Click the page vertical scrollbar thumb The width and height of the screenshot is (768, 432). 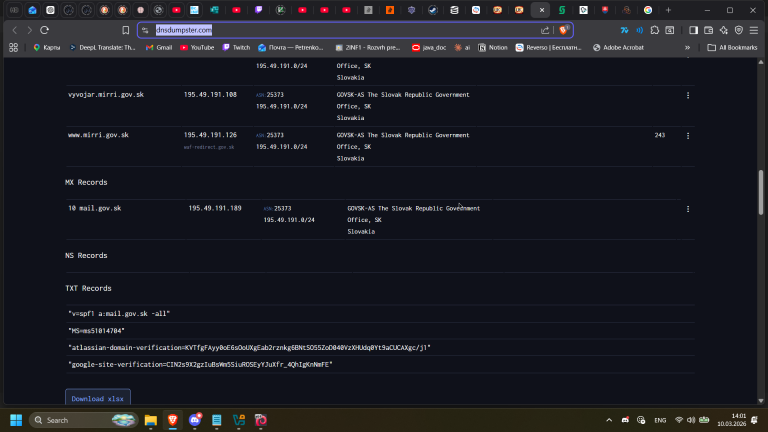tap(761, 192)
